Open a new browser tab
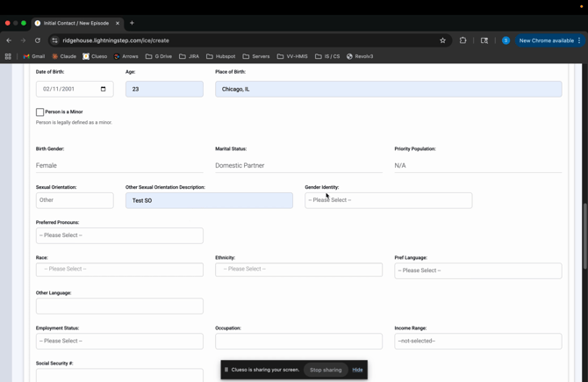The height and width of the screenshot is (382, 588). (x=132, y=23)
